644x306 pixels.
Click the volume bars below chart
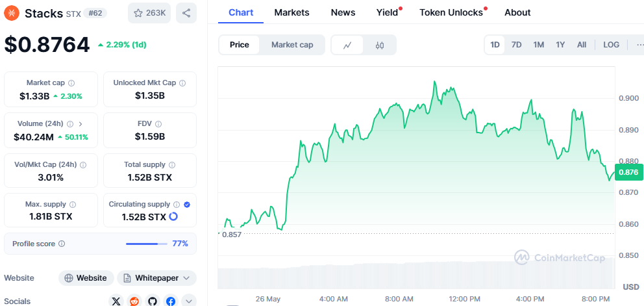tap(416, 274)
